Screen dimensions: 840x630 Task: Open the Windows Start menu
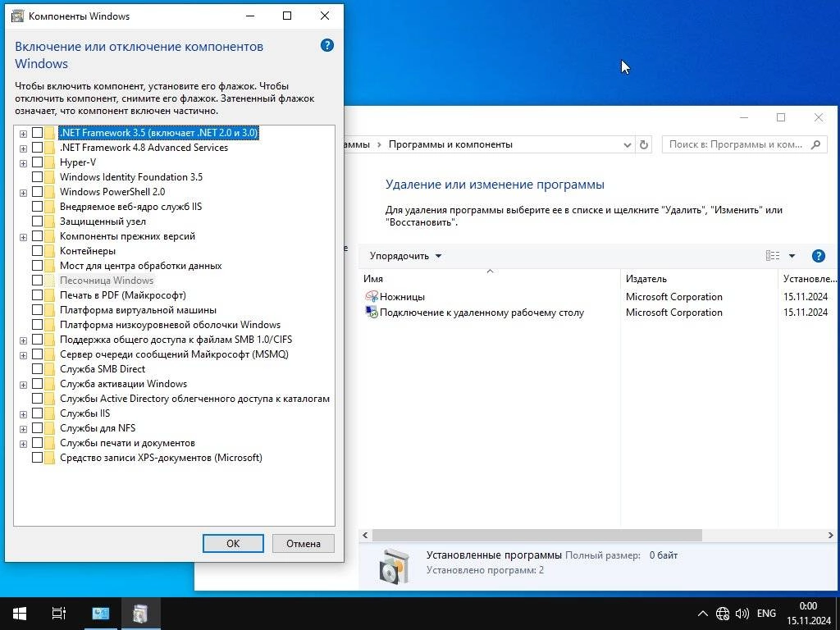coord(20,614)
